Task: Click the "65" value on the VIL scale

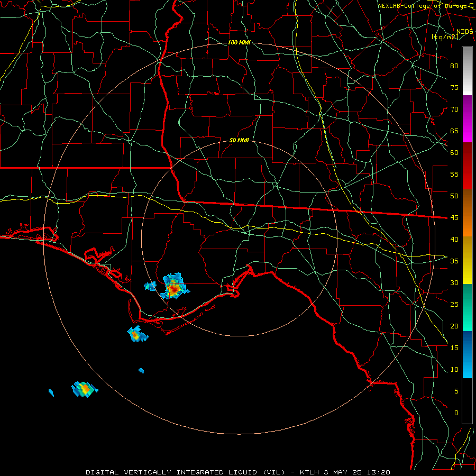Action: tap(454, 131)
